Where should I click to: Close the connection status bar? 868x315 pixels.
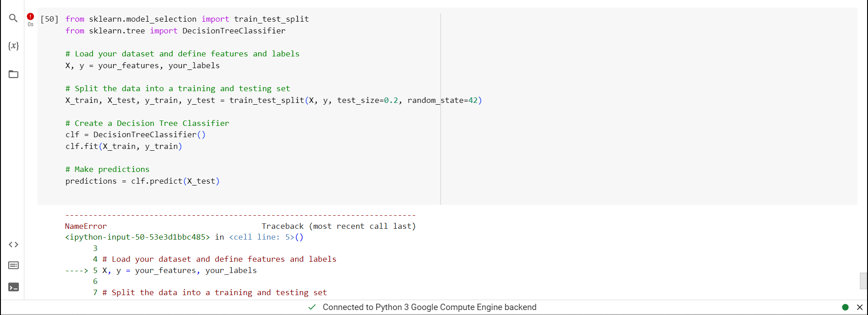tap(859, 307)
